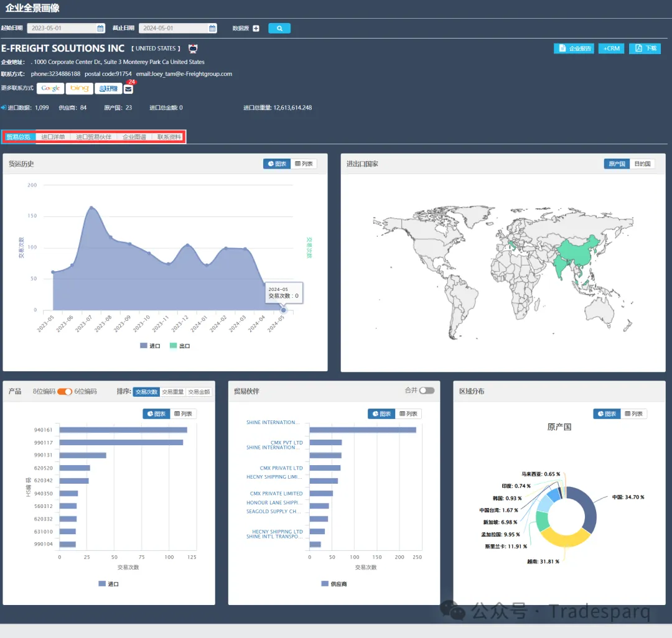672x638 pixels.
Task: Show product panel as chart 图表
Action: pos(156,414)
